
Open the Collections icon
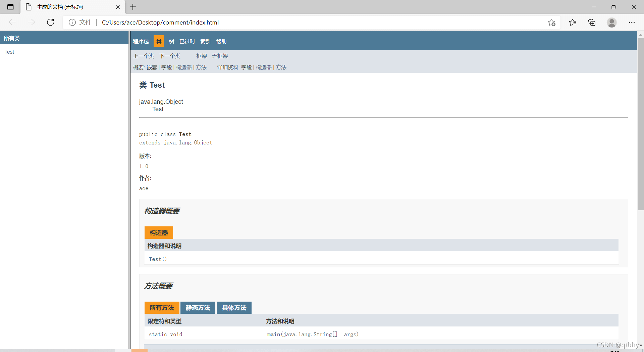(x=592, y=23)
